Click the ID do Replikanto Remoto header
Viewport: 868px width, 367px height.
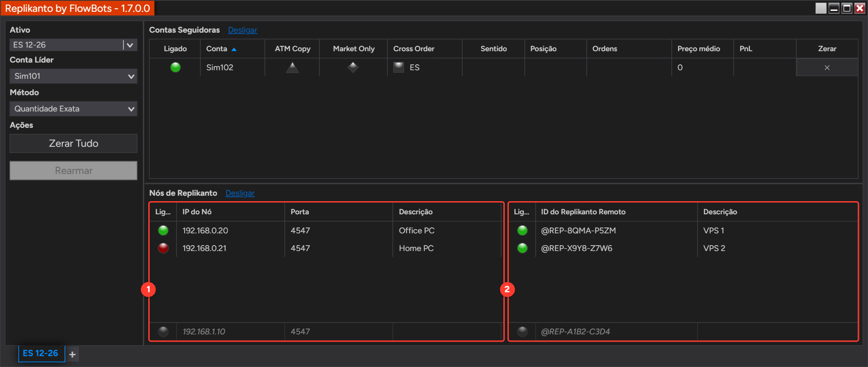616,212
